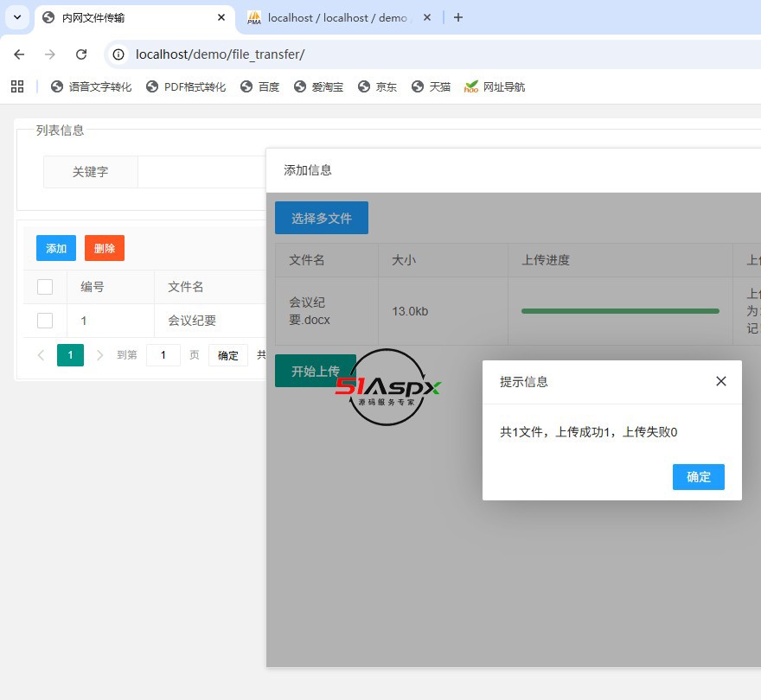The width and height of the screenshot is (761, 700).
Task: Click 选择多文件 to choose files
Action: click(x=322, y=218)
